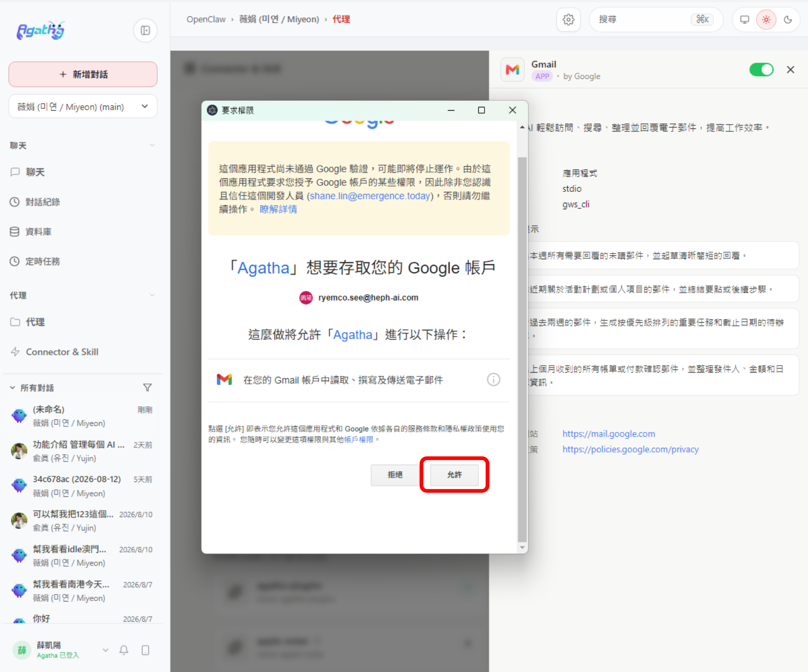Open the 可以幫我把123這個 conversation
Image resolution: width=808 pixels, height=672 pixels.
coord(83,521)
